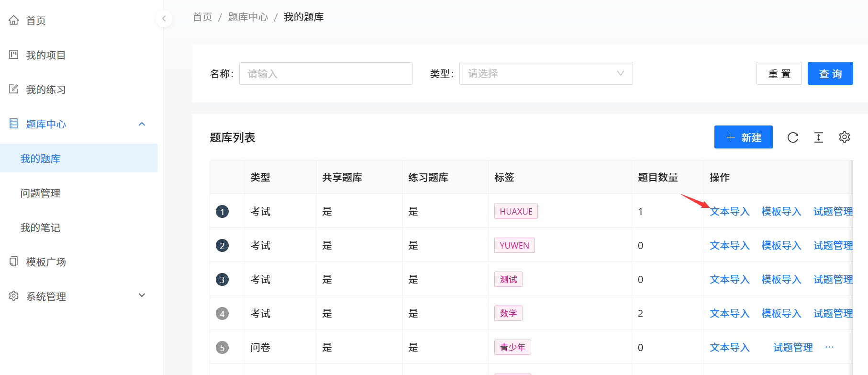This screenshot has height=375, width=868.
Task: Click 模板导入 in the YUWEN row
Action: pos(781,245)
